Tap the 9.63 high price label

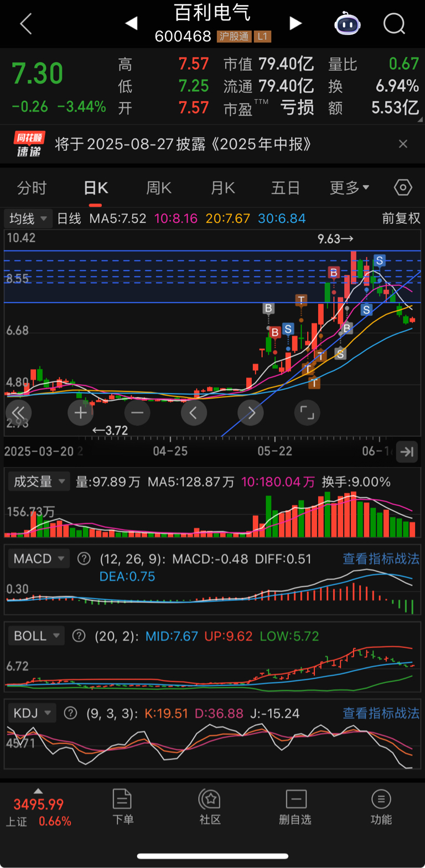click(x=335, y=239)
